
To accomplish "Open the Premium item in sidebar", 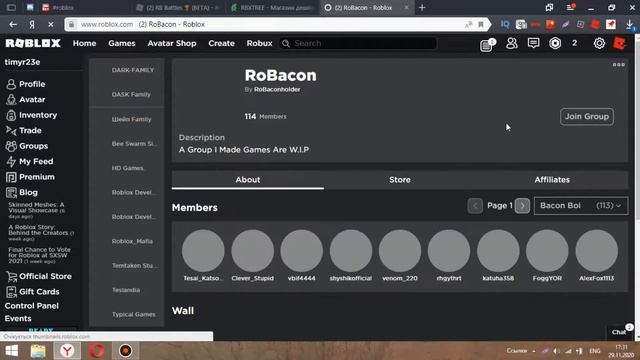I will 30,177.
